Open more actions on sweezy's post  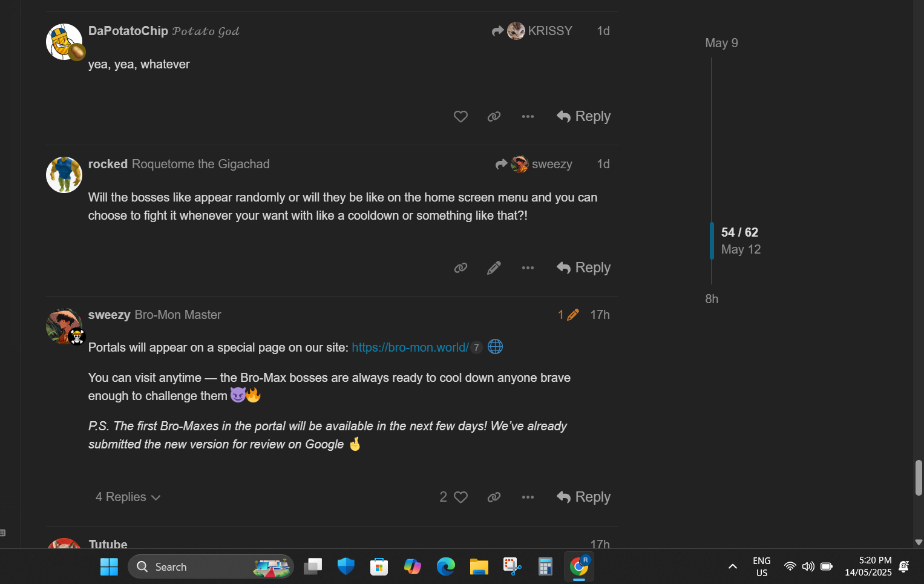tap(528, 497)
